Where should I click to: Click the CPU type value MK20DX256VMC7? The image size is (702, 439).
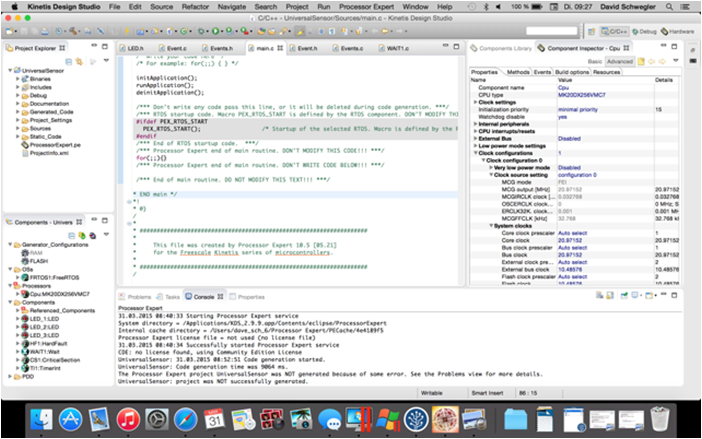(x=582, y=95)
